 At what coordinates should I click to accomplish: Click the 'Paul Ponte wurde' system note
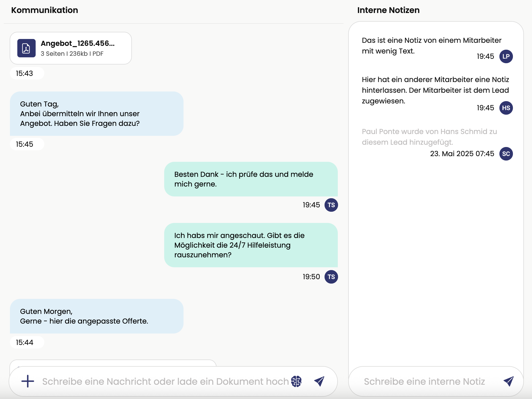(429, 137)
